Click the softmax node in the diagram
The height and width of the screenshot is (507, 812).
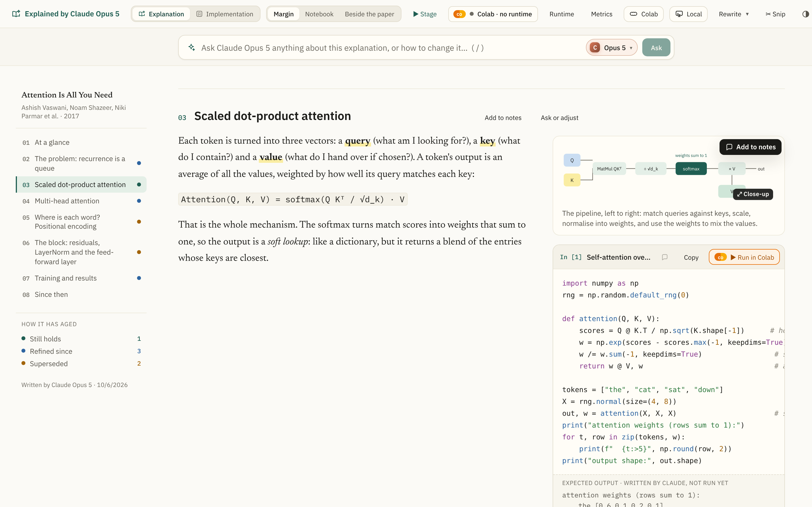[691, 169]
